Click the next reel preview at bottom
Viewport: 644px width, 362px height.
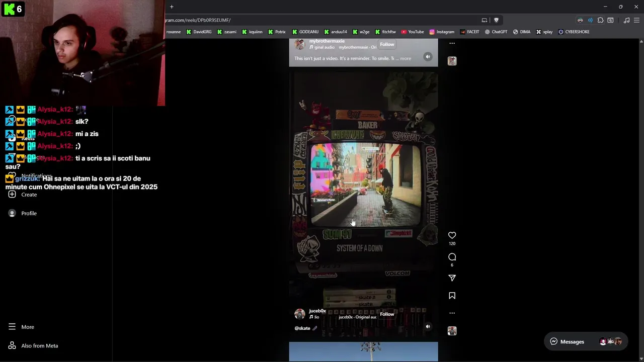pos(363,351)
